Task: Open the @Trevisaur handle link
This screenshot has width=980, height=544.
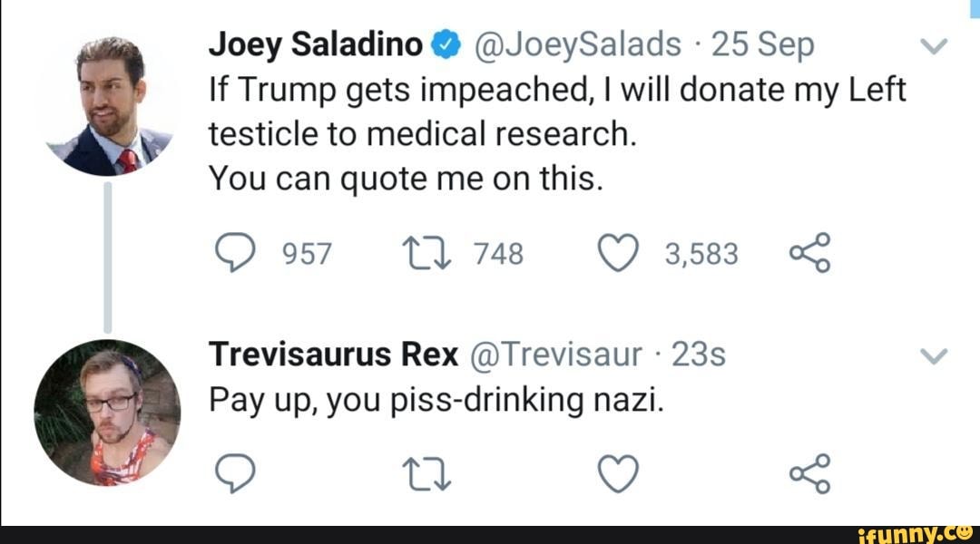Action: [x=555, y=354]
